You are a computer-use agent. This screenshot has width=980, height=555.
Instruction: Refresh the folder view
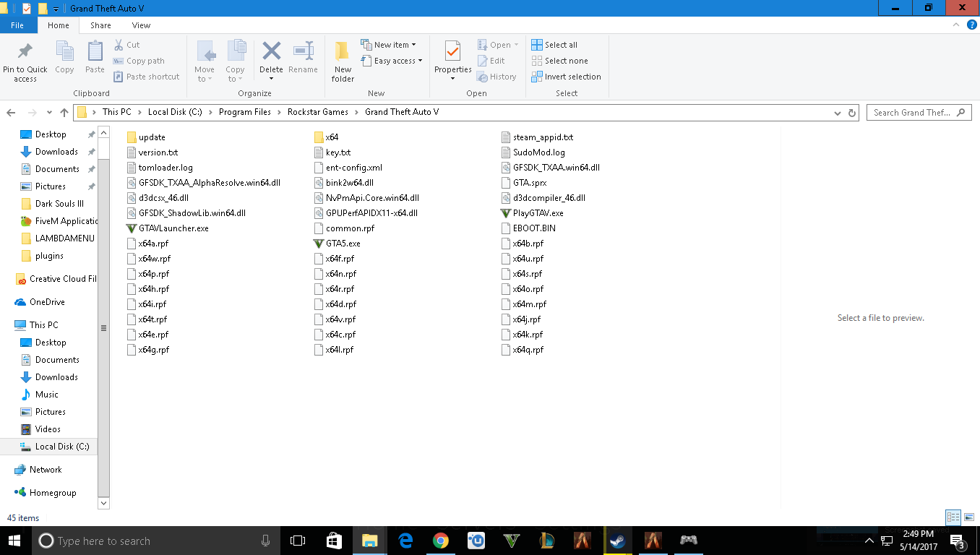coord(852,113)
